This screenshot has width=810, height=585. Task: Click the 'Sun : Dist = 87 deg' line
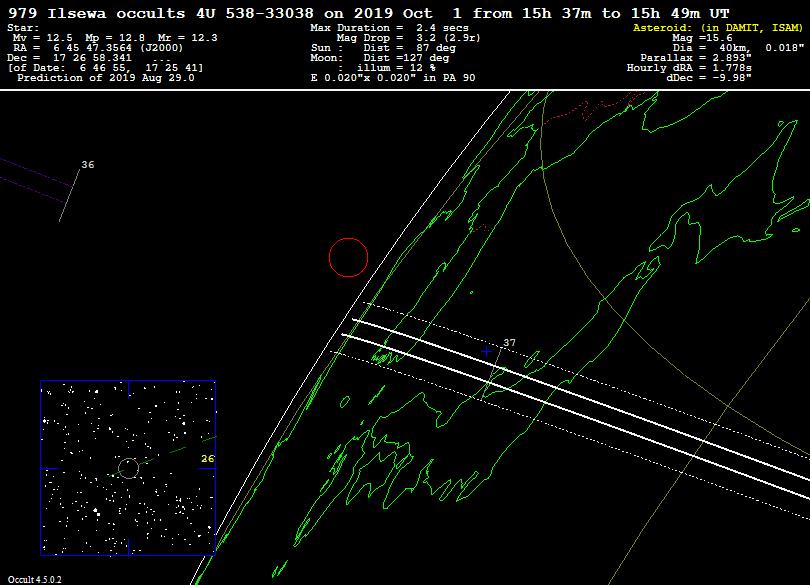click(383, 48)
